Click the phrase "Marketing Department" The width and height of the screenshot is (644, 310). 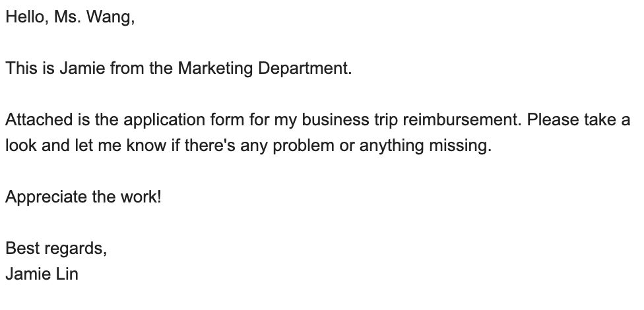pyautogui.click(x=264, y=68)
